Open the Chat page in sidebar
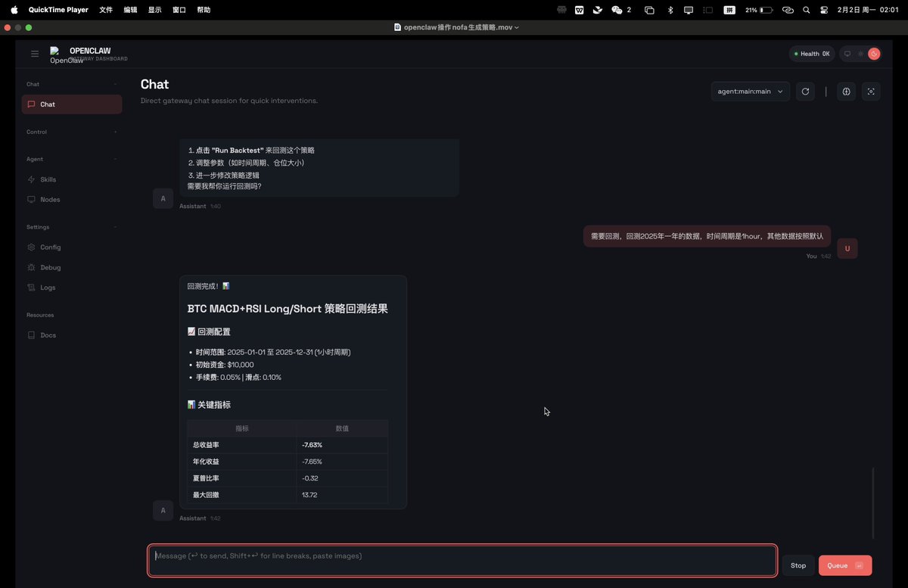 pyautogui.click(x=72, y=104)
